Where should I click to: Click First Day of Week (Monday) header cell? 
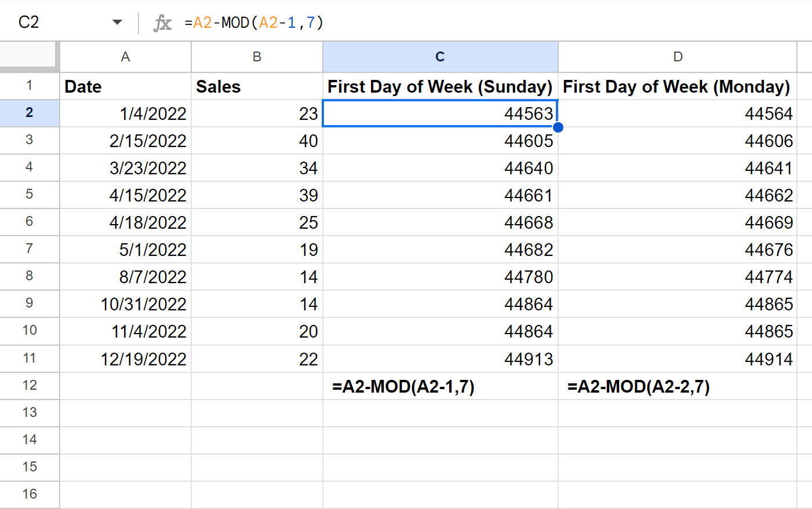click(678, 86)
